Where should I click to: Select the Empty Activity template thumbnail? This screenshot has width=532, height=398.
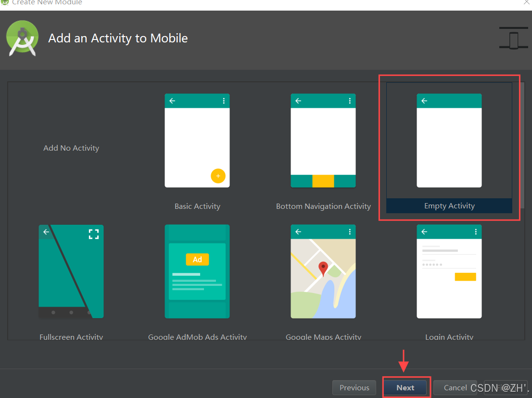(x=449, y=141)
